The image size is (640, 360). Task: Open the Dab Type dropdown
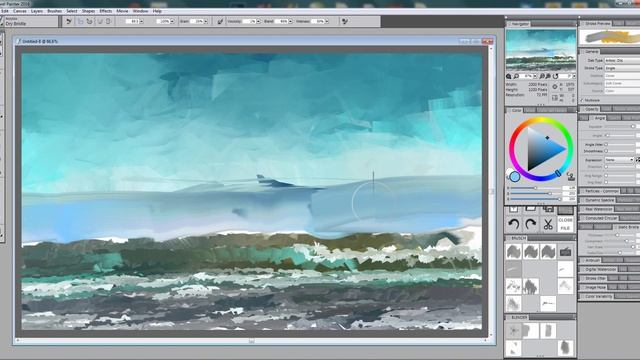pyautogui.click(x=622, y=60)
